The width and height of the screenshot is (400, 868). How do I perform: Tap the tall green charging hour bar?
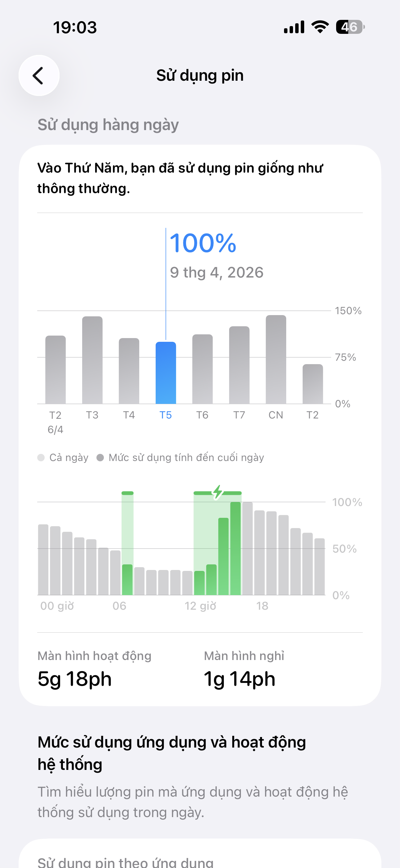235,548
